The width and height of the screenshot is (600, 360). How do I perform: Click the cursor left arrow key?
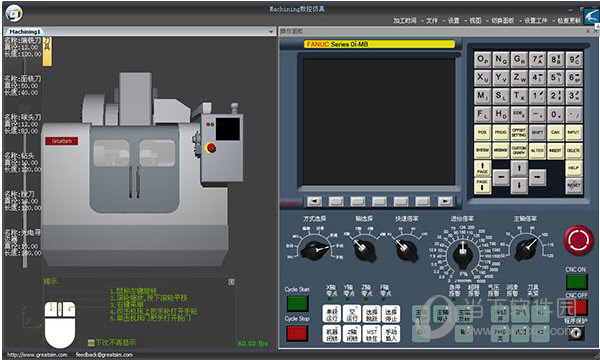coord(501,177)
